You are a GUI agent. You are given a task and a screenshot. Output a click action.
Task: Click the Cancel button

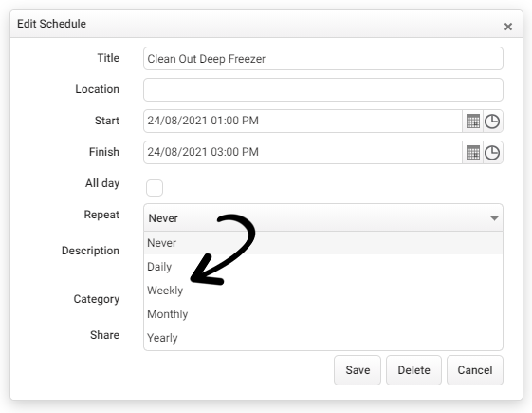point(475,370)
